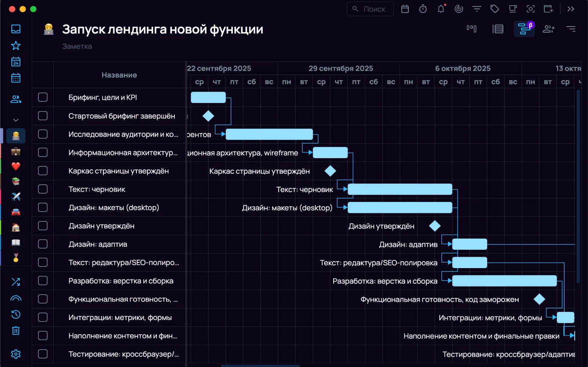Open the rainbow arc icon in sidebar
588x367 pixels.
coord(16,298)
